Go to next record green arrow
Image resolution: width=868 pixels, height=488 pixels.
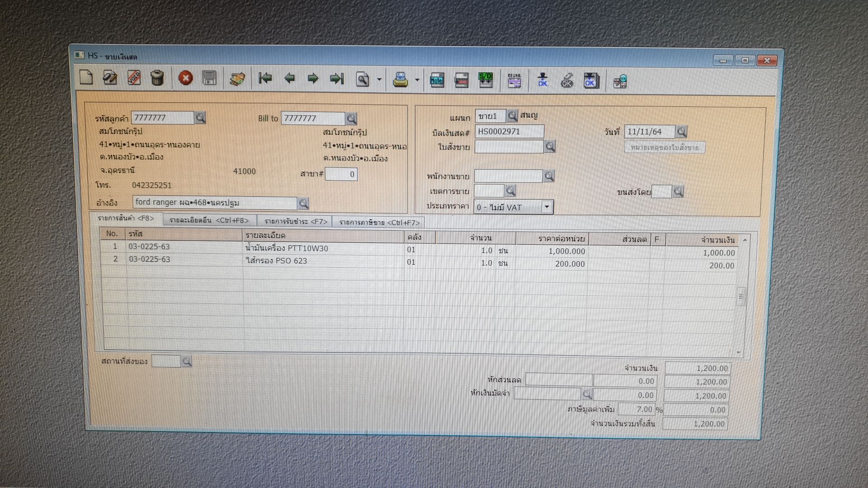[313, 79]
